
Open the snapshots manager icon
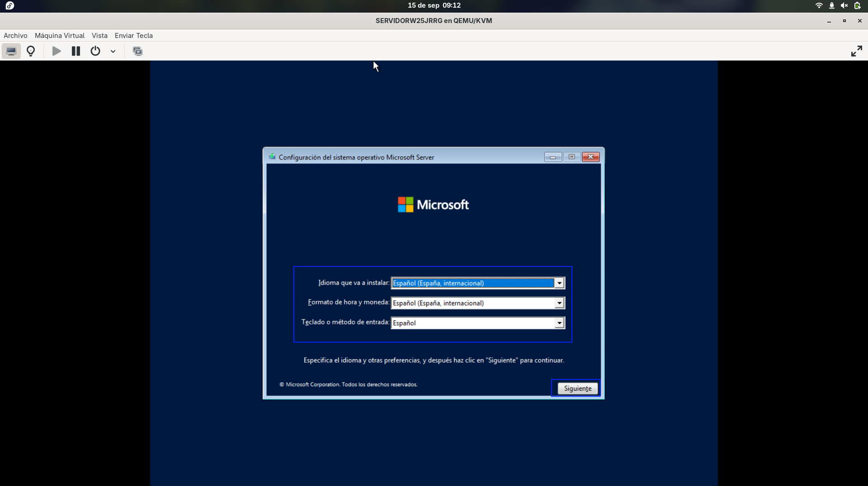click(x=137, y=51)
